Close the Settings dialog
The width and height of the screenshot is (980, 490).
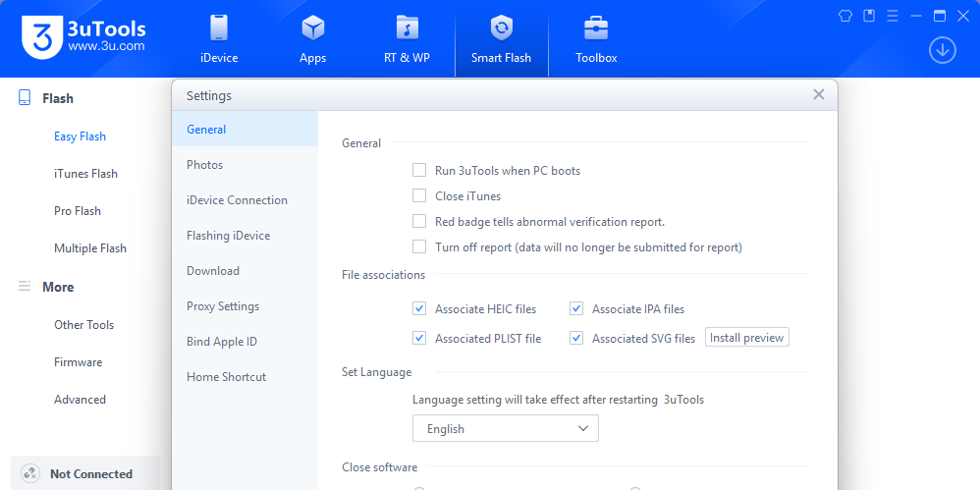818,95
